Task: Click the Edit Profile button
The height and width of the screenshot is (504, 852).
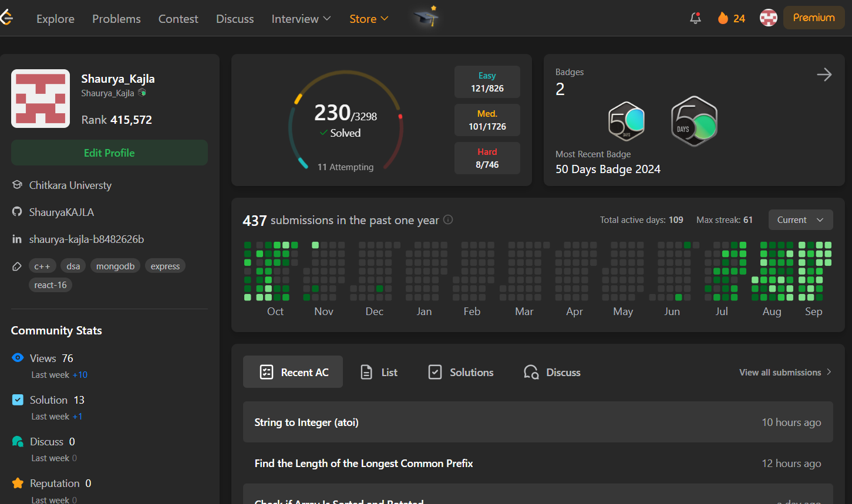Action: pyautogui.click(x=109, y=153)
